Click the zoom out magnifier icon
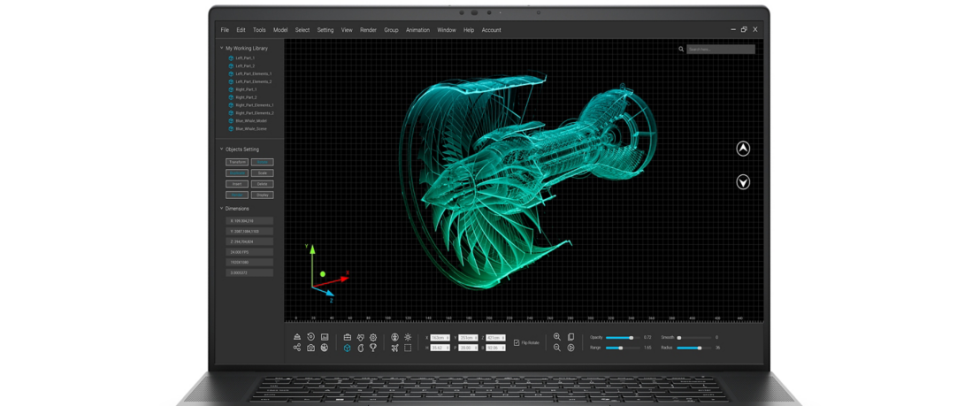980x406 pixels. pyautogui.click(x=557, y=348)
